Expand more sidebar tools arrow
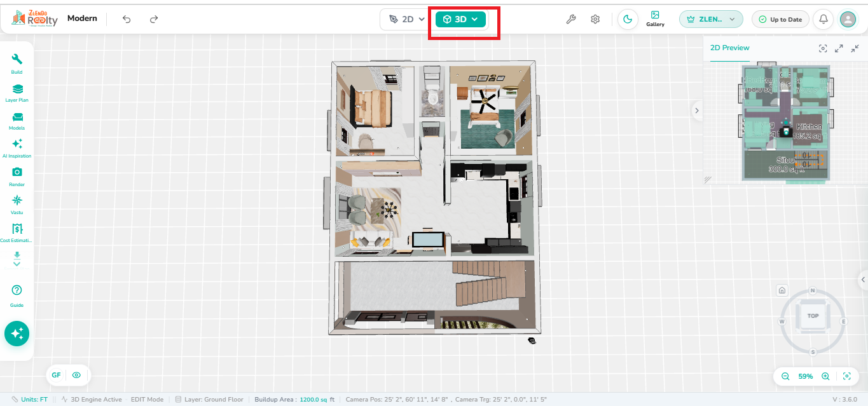This screenshot has width=868, height=406. coord(17,259)
